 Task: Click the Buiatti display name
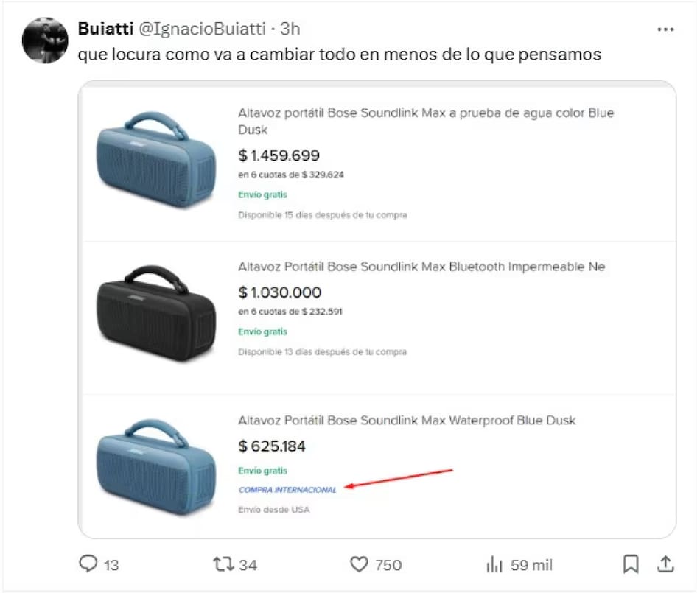106,29
